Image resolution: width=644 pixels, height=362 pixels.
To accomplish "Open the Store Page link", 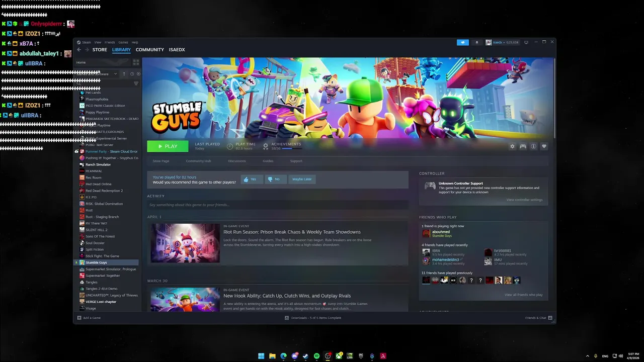I will 161,161.
